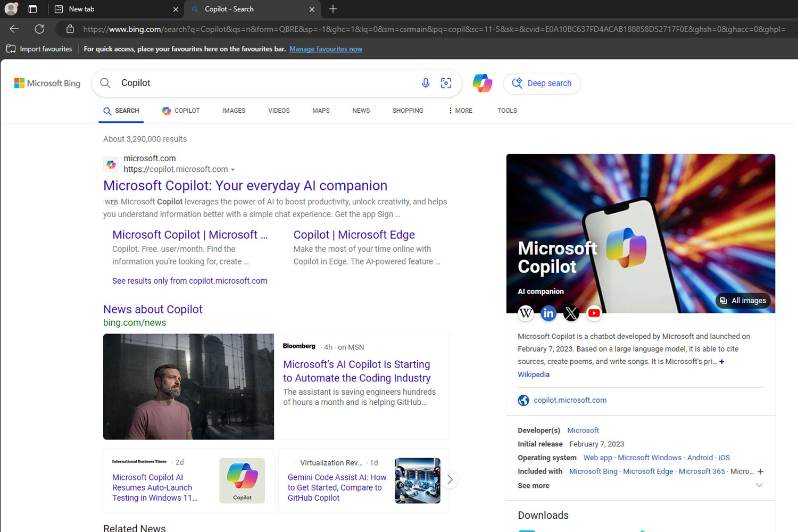Click the search magnifier in search box
This screenshot has width=798, height=532.
point(105,83)
